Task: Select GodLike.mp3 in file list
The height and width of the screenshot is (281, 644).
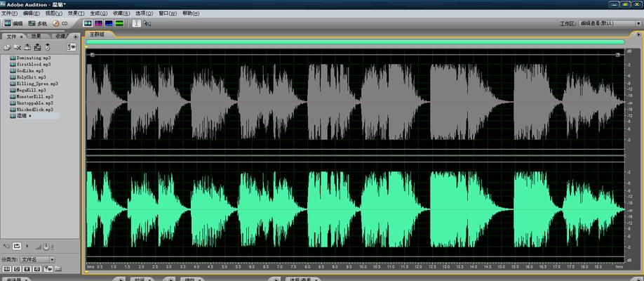Action: 27,71
